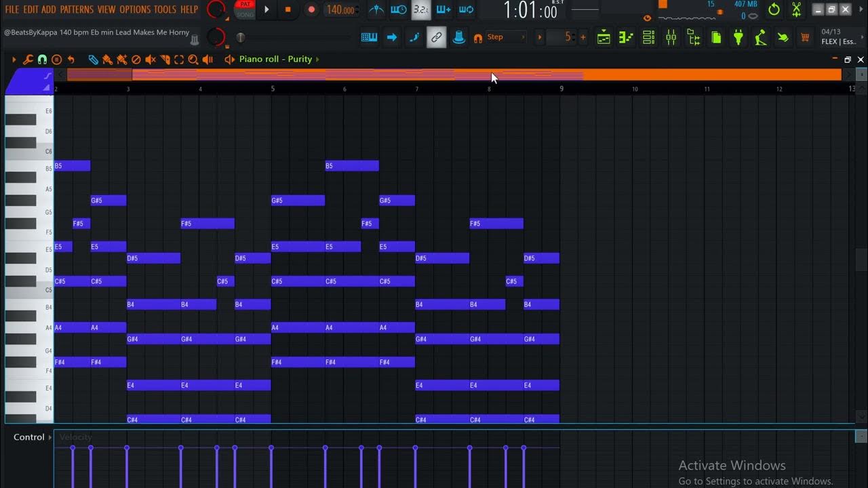Select the Slice tool

(165, 60)
